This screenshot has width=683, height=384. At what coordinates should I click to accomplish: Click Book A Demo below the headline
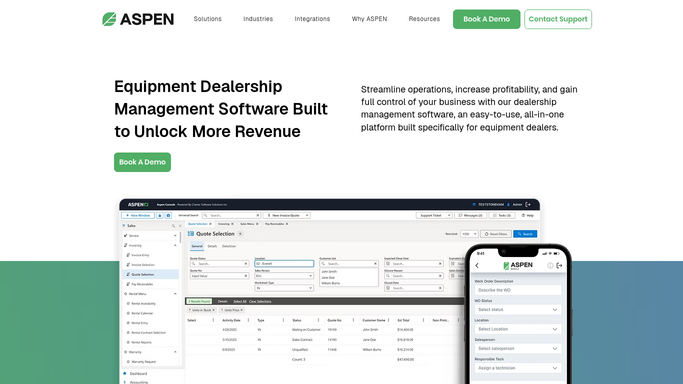click(x=142, y=162)
